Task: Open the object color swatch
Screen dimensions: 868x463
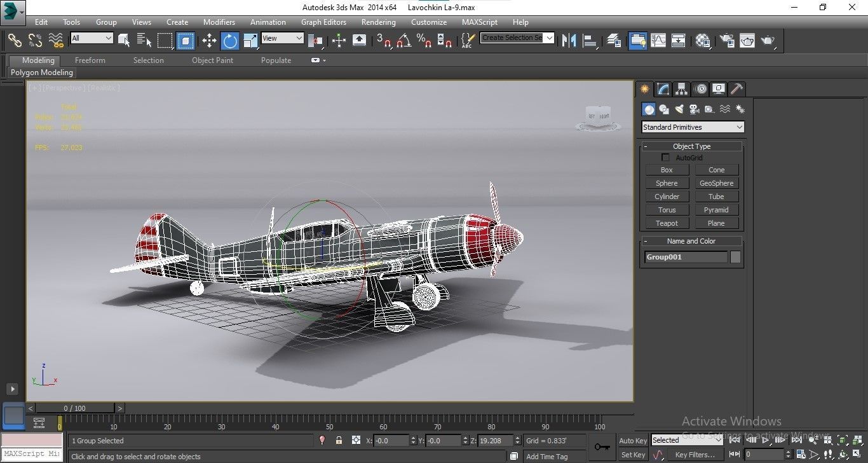Action: [735, 257]
